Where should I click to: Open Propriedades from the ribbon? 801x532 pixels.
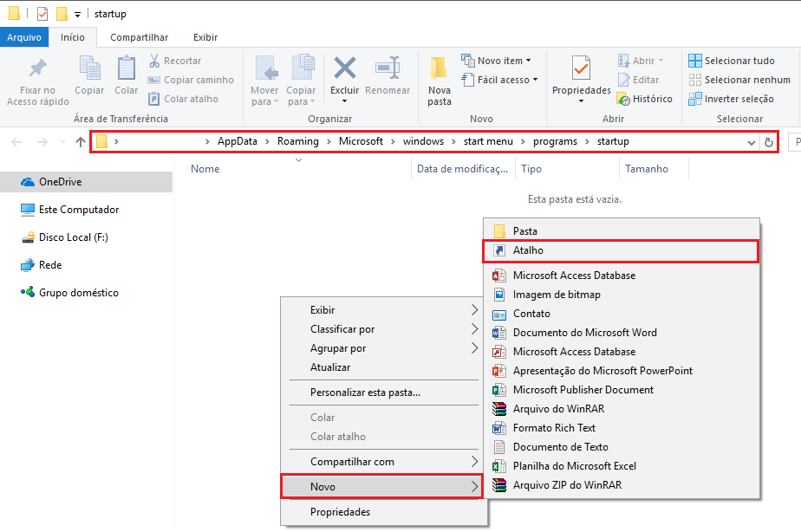click(x=582, y=79)
